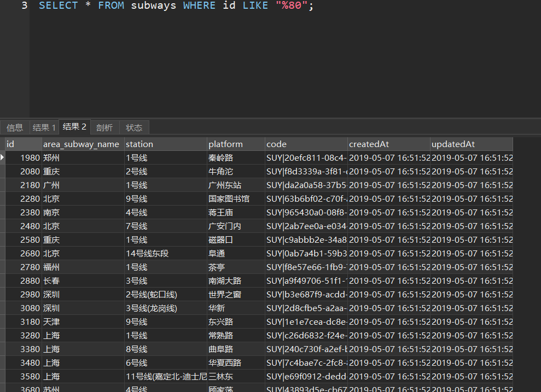
Task: Select the 结果 2 tab
Action: (74, 127)
